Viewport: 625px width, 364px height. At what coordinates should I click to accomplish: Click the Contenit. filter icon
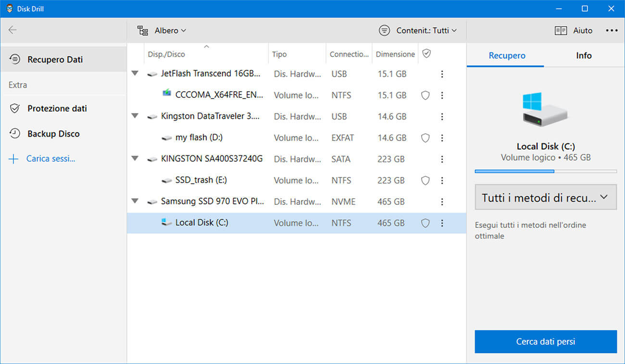coord(384,30)
